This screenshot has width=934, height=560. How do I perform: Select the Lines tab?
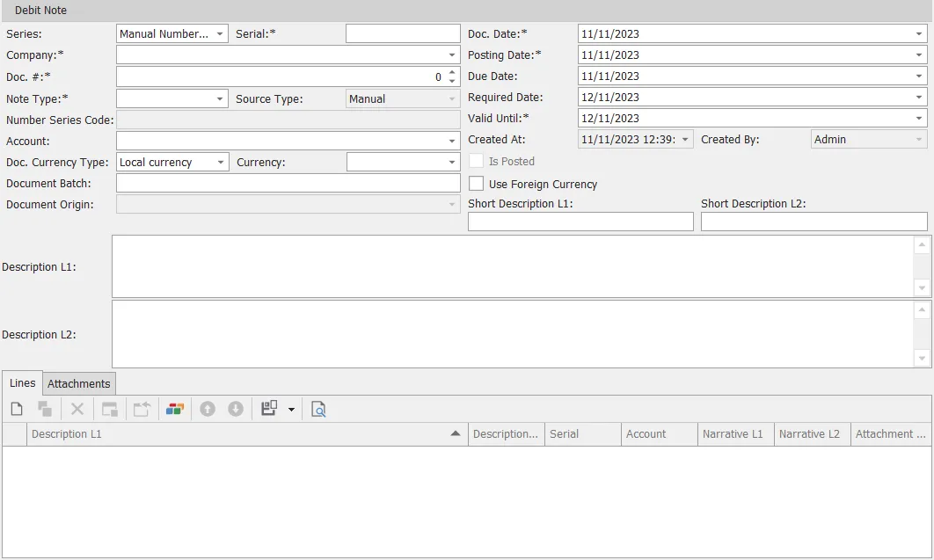tap(21, 382)
